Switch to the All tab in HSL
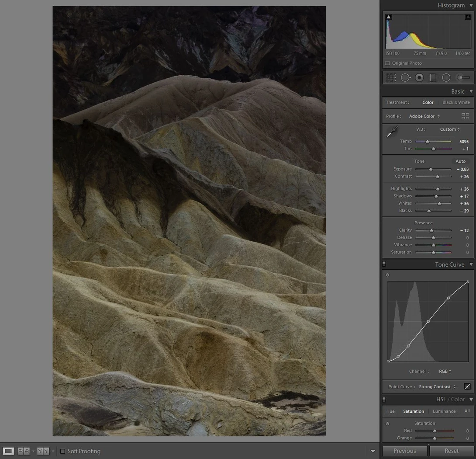Image resolution: width=476 pixels, height=459 pixels. click(467, 411)
